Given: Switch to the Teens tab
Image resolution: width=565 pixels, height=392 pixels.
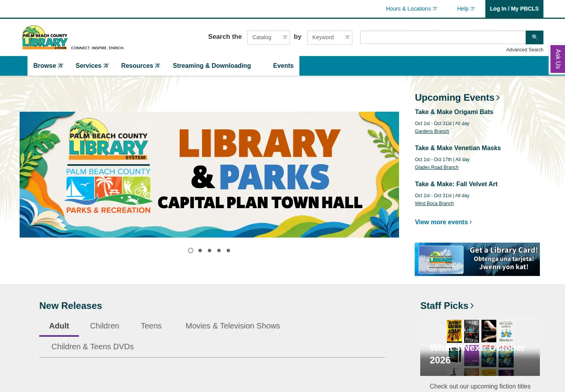Looking at the screenshot, I should [151, 326].
